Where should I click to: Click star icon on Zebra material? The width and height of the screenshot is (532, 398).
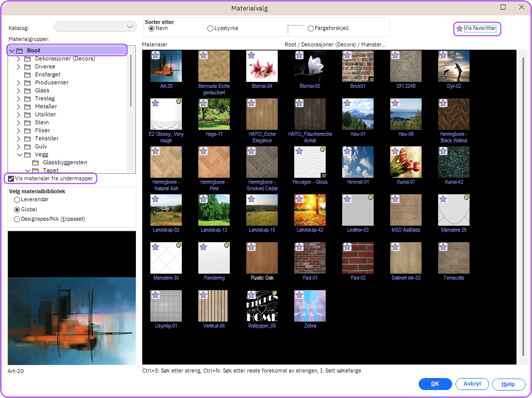(x=300, y=295)
